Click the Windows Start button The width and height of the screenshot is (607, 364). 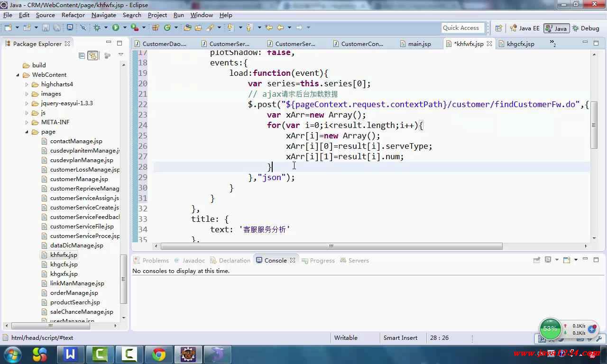pyautogui.click(x=12, y=354)
